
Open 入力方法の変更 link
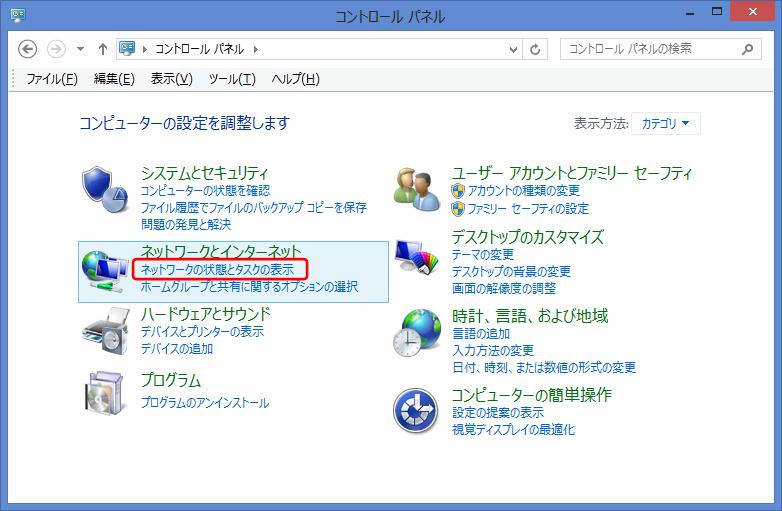[x=493, y=350]
